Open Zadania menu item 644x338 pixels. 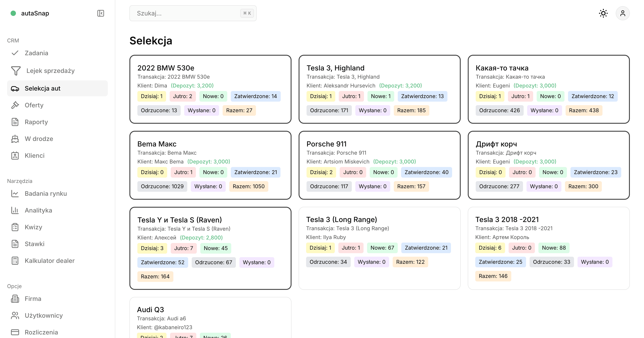pos(57,53)
